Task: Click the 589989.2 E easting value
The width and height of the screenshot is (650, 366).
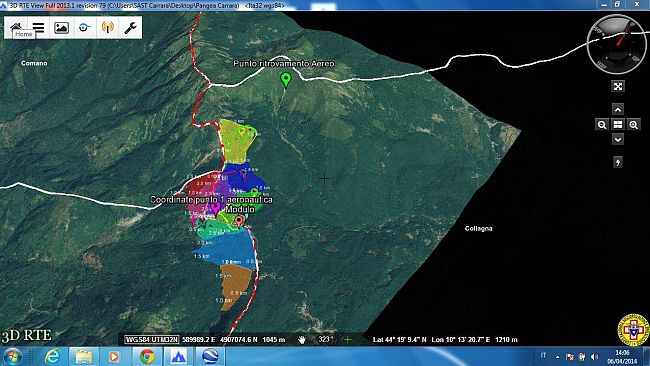Action: coord(199,339)
